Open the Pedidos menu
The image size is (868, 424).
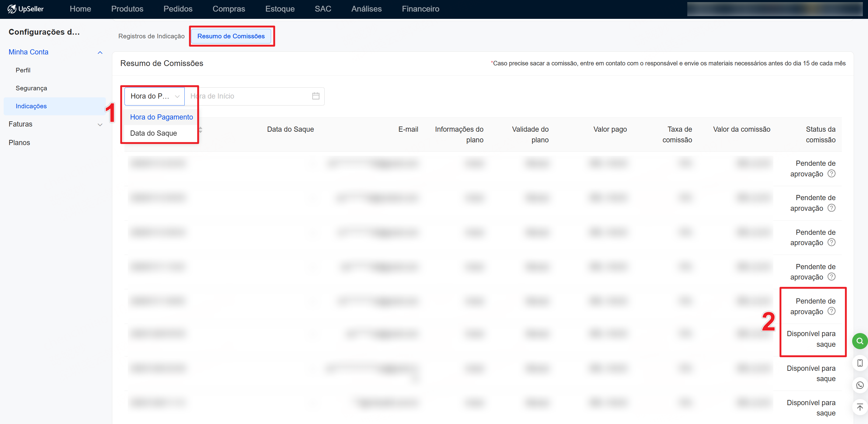coord(178,9)
